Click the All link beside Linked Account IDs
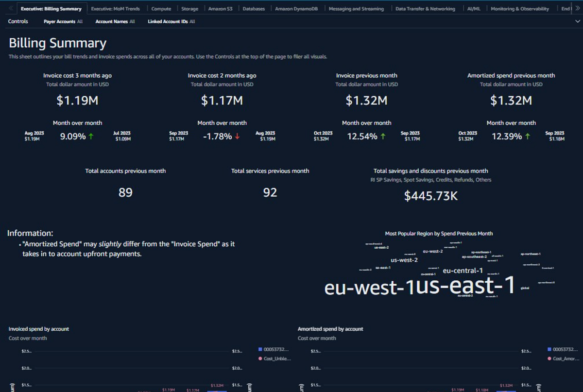Viewport: 583px width, 392px height. click(x=192, y=21)
